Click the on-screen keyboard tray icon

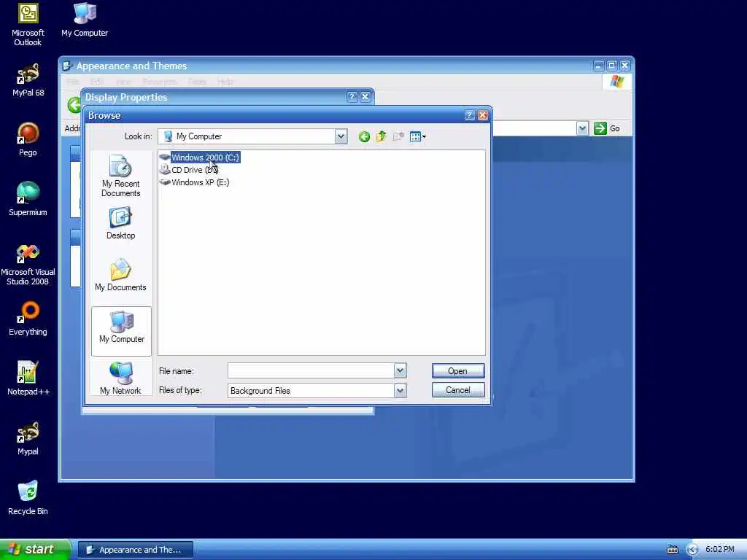pos(672,550)
